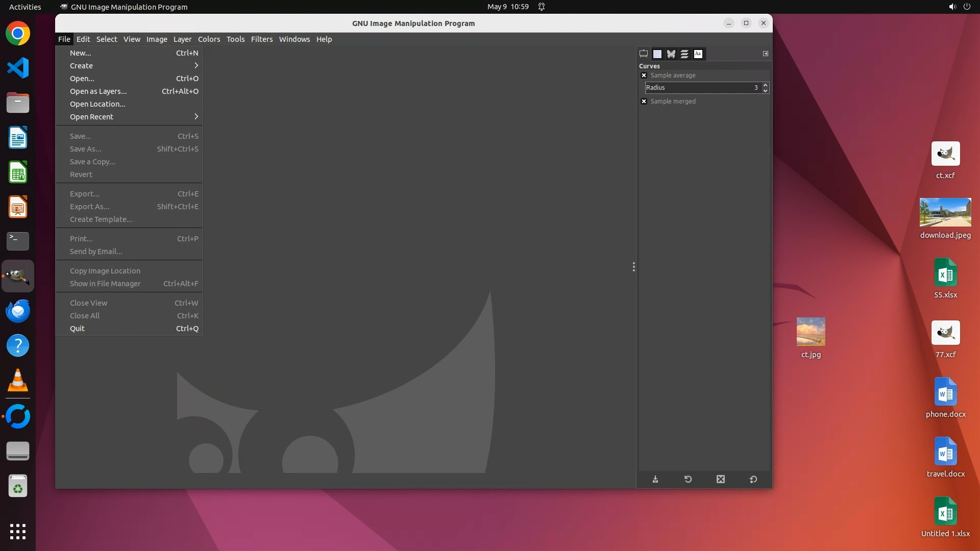
Task: Choose Open as Layers from File menu
Action: pos(99,91)
